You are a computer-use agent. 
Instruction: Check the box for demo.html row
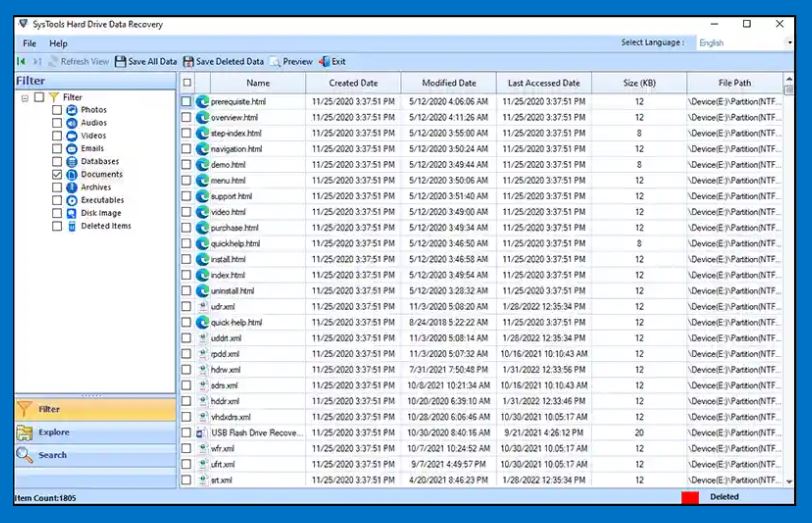click(186, 165)
